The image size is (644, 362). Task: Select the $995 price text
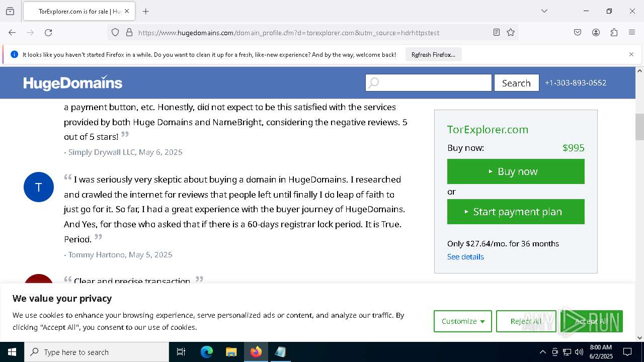[574, 148]
